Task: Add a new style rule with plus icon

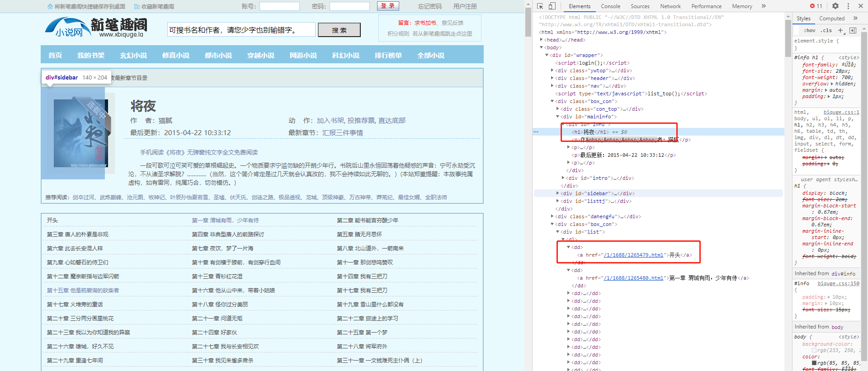Action: tap(840, 30)
